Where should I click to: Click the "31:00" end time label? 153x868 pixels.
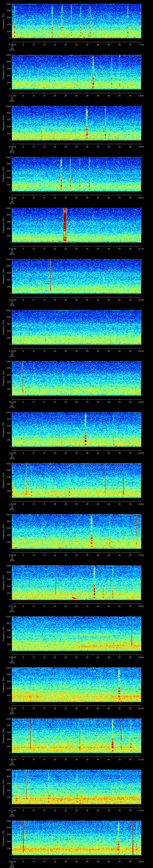pos(141,759)
